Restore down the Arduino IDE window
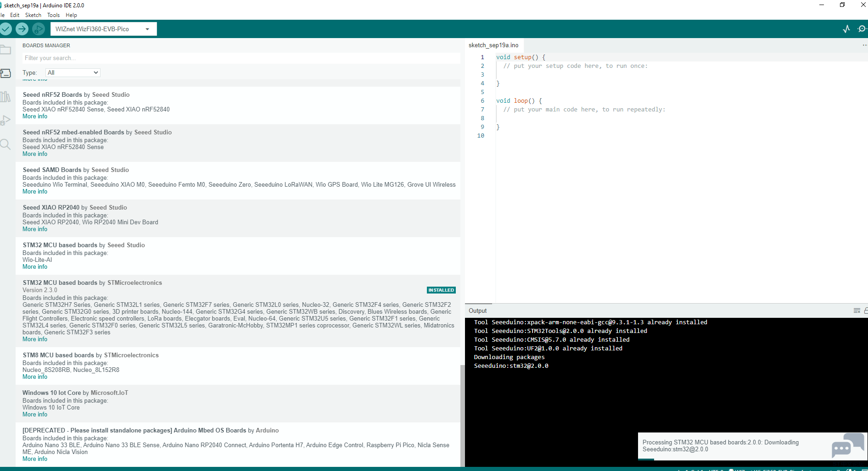This screenshot has width=868, height=471. tap(842, 5)
